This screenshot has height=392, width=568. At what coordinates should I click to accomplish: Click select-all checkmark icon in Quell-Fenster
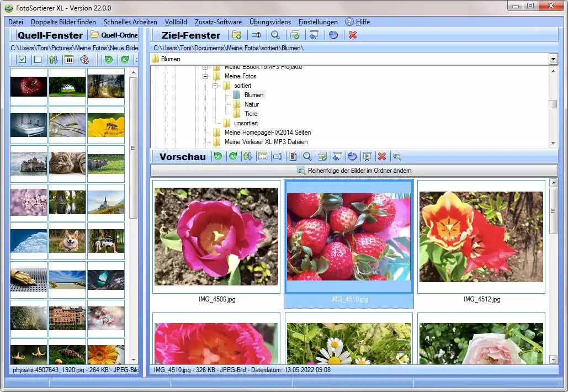(23, 60)
